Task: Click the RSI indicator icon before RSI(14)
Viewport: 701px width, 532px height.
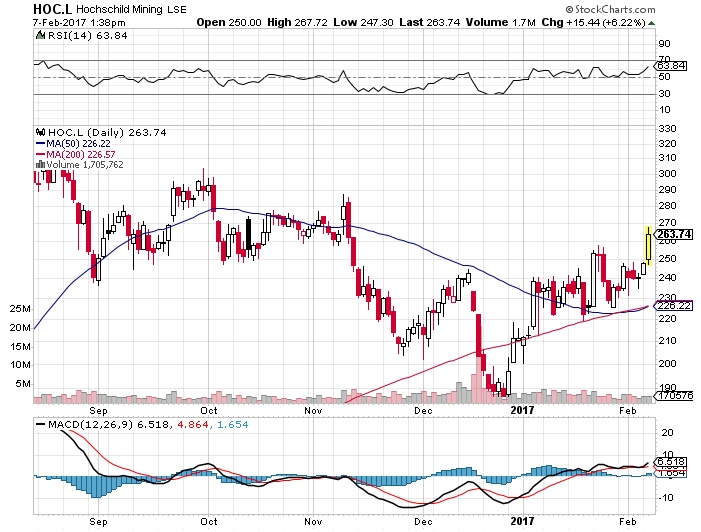Action: 40,35
